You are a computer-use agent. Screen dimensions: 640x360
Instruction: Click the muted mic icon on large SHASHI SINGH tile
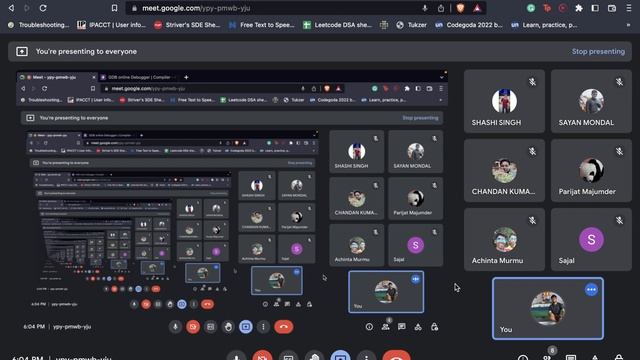(532, 82)
